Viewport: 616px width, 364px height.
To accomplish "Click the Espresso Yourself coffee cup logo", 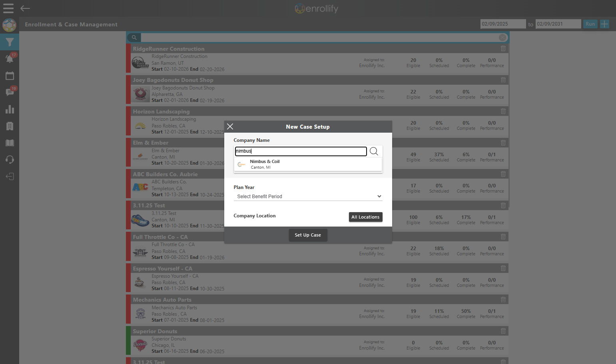I will (140, 282).
